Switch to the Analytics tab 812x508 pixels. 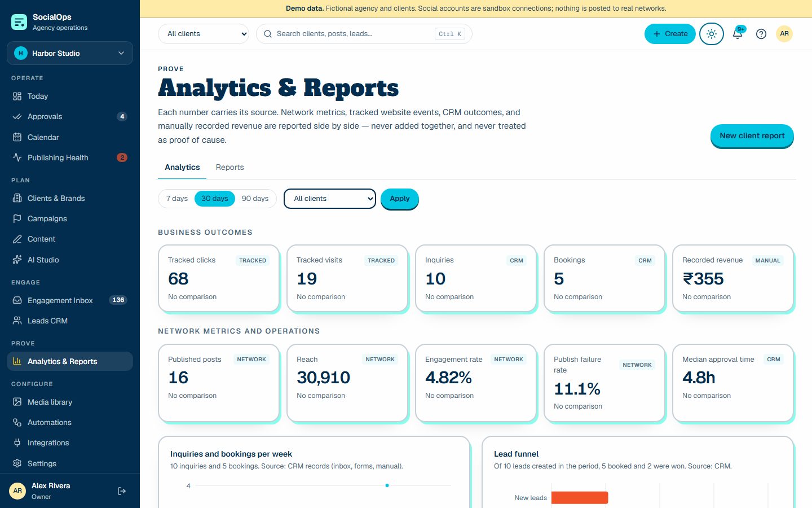[x=182, y=167]
